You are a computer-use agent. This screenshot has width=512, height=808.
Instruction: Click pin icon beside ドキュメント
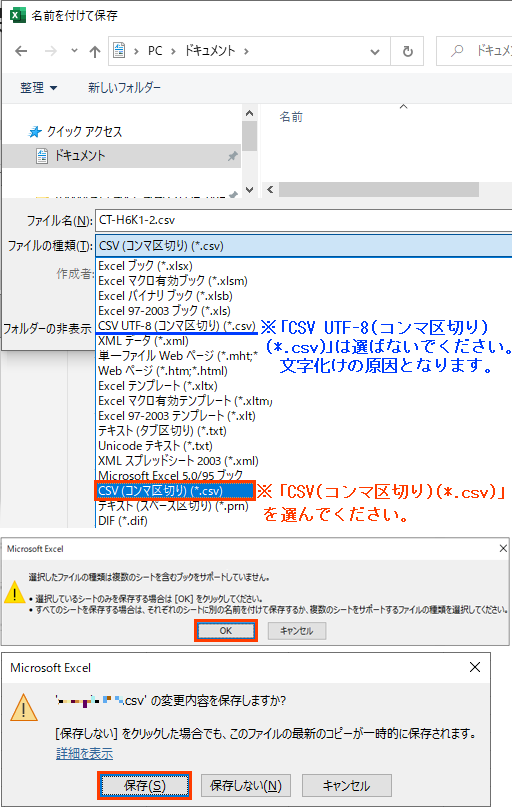tap(233, 156)
